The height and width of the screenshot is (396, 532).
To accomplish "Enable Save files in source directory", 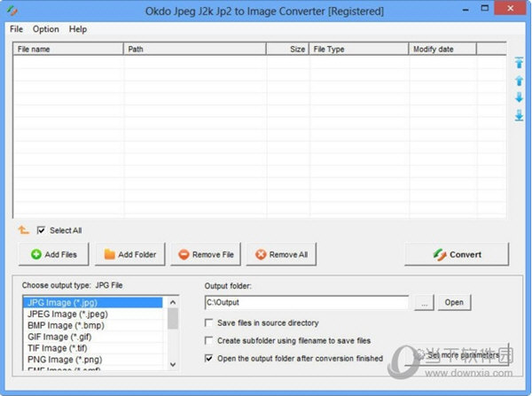I will tap(208, 322).
